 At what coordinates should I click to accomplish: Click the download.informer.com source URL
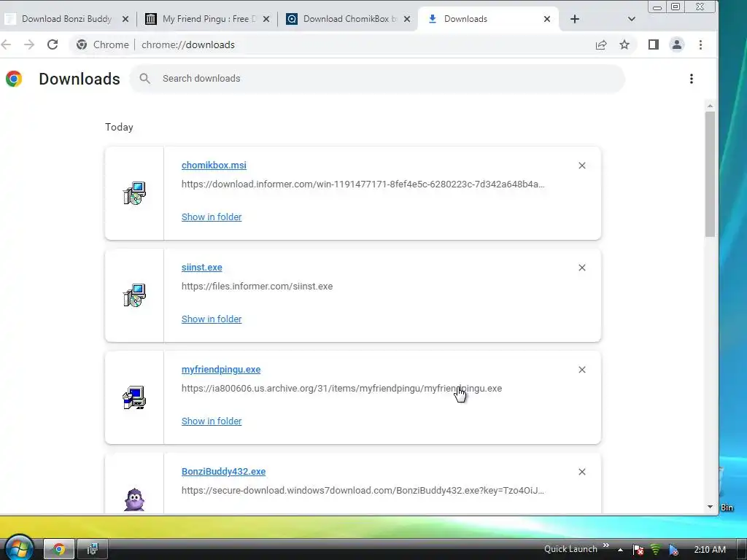click(x=363, y=184)
